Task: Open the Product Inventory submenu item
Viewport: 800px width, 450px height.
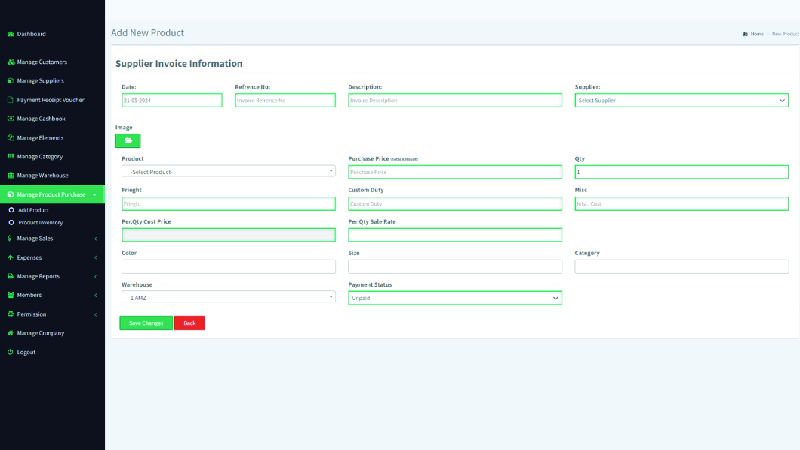Action: (x=40, y=222)
